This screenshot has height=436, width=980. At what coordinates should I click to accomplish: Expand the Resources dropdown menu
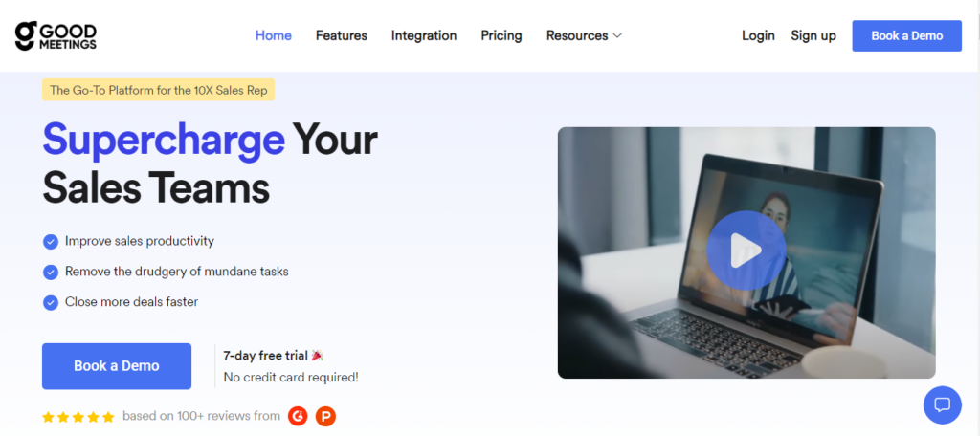click(584, 35)
